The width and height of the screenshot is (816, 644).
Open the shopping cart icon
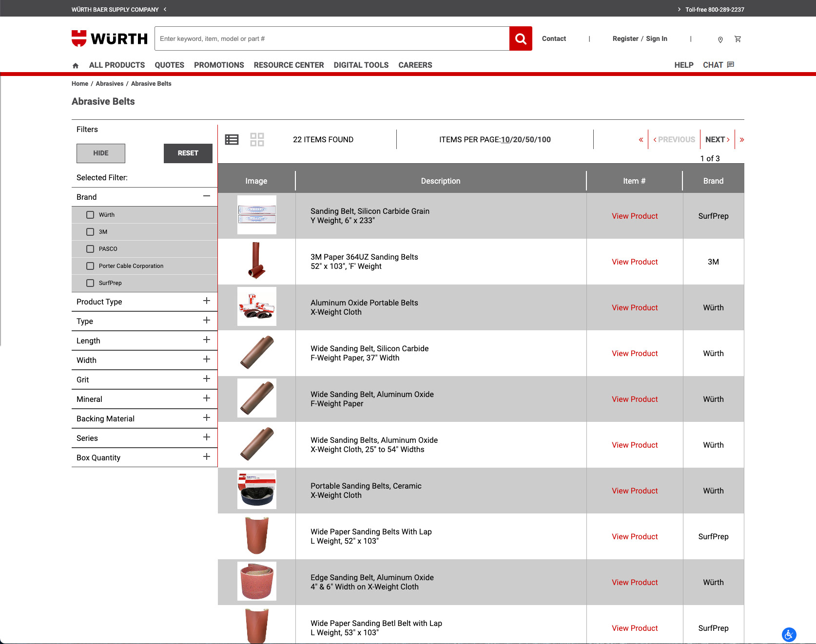pyautogui.click(x=738, y=39)
